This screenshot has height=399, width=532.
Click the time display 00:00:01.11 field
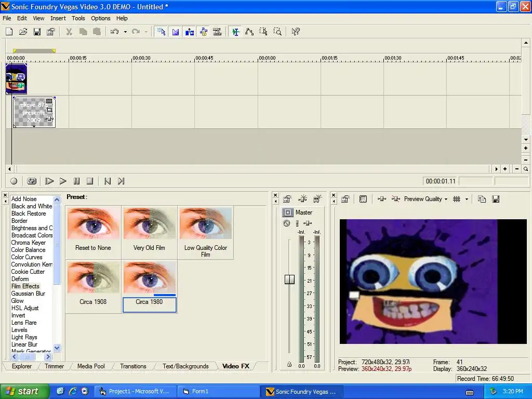pyautogui.click(x=441, y=181)
